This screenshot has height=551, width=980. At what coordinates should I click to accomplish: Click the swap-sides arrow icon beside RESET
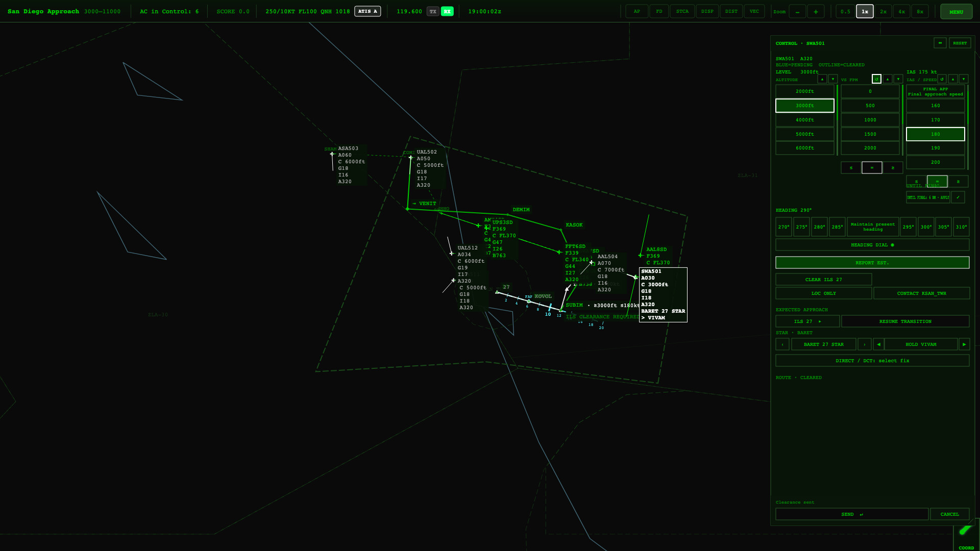[x=940, y=43]
